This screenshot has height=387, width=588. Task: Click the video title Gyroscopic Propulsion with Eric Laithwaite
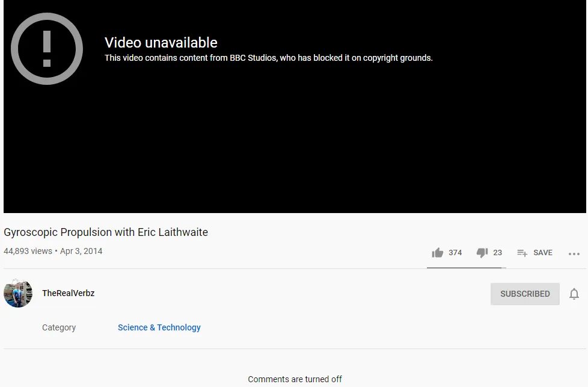click(x=106, y=232)
